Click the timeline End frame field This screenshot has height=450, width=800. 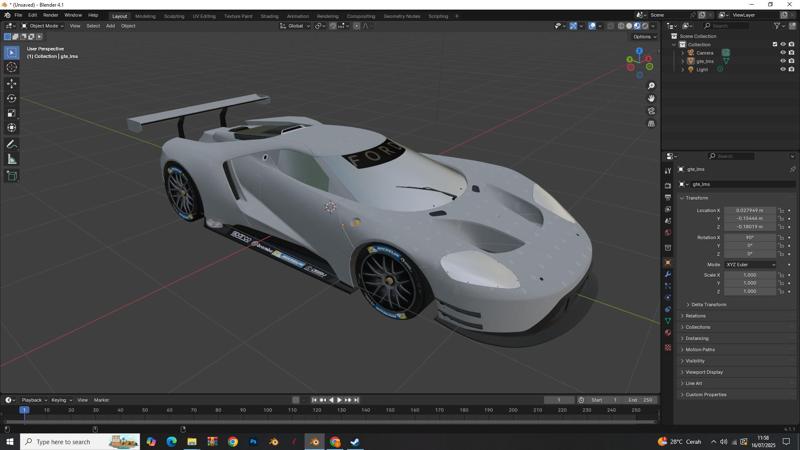coord(640,400)
